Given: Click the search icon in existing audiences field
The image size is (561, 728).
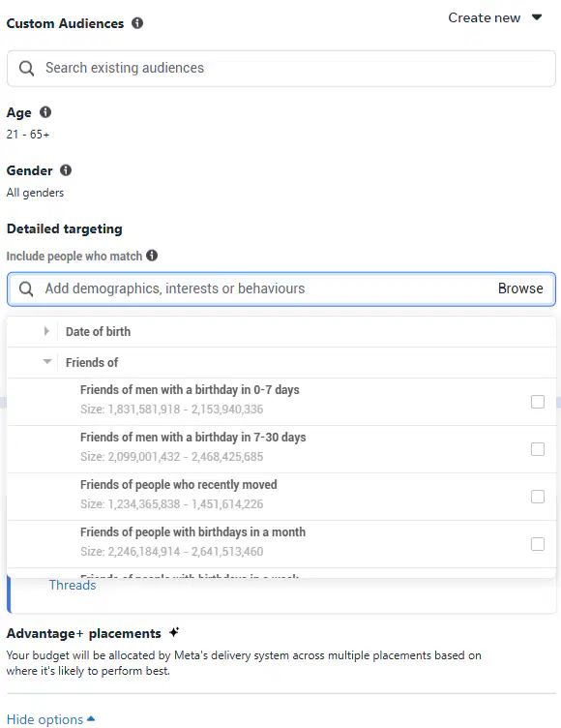Looking at the screenshot, I should click(26, 68).
